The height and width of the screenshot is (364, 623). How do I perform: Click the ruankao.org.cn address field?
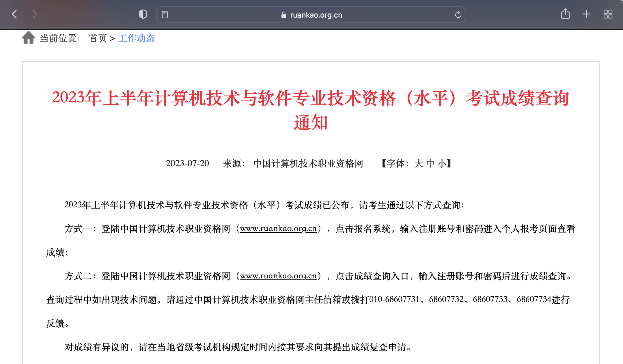[311, 14]
